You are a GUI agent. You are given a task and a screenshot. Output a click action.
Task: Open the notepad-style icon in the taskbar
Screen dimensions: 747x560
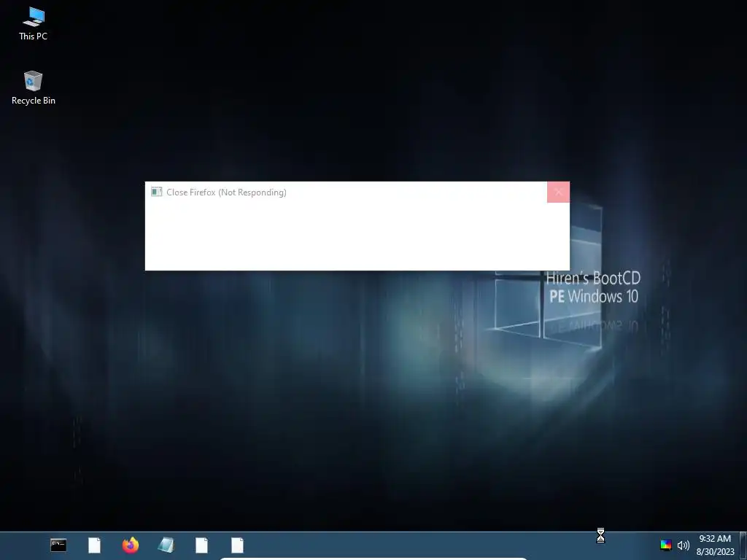click(166, 545)
